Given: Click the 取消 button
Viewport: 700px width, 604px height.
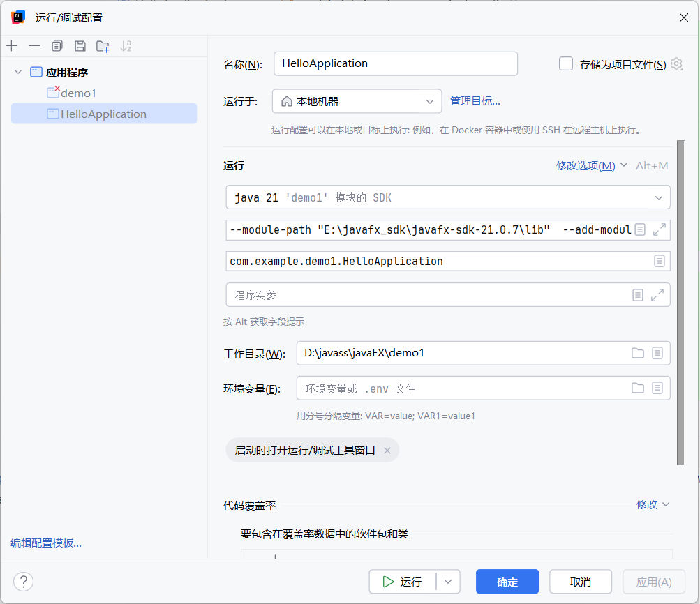Looking at the screenshot, I should [581, 582].
